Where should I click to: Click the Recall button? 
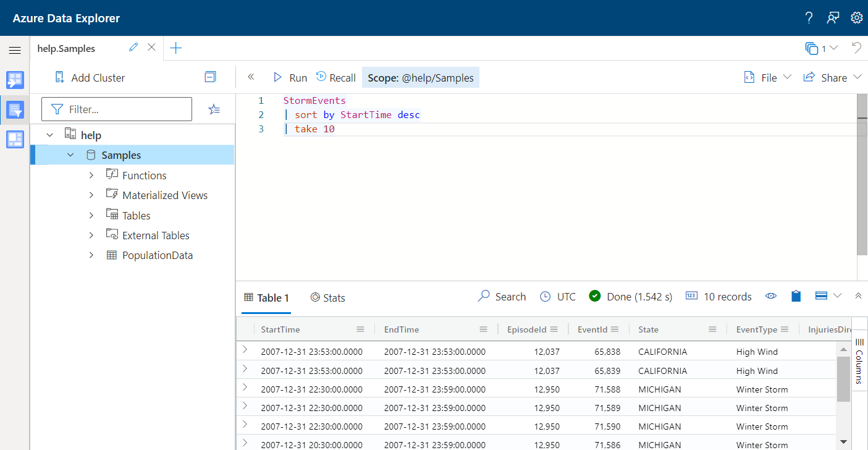[335, 78]
